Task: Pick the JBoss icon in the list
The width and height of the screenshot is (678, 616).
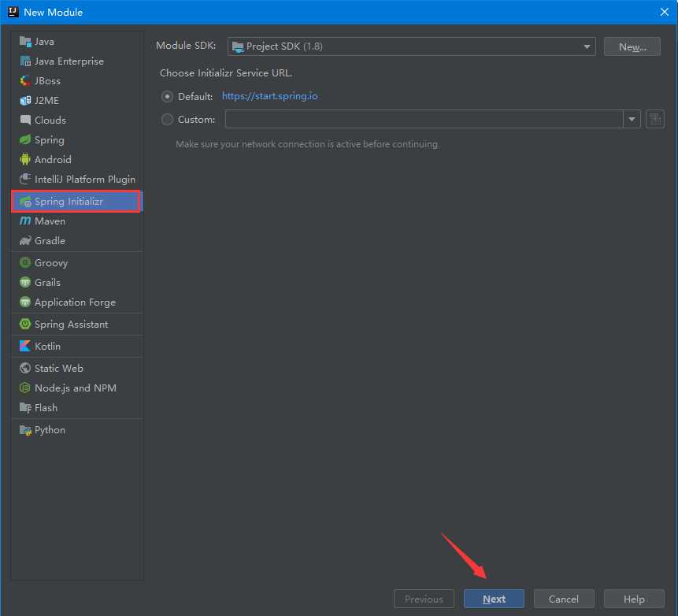Action: (x=25, y=81)
